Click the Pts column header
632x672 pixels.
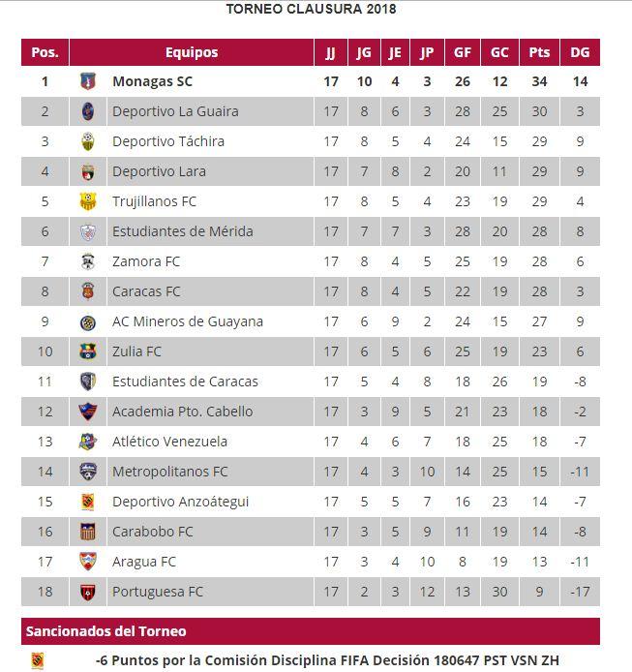(539, 52)
